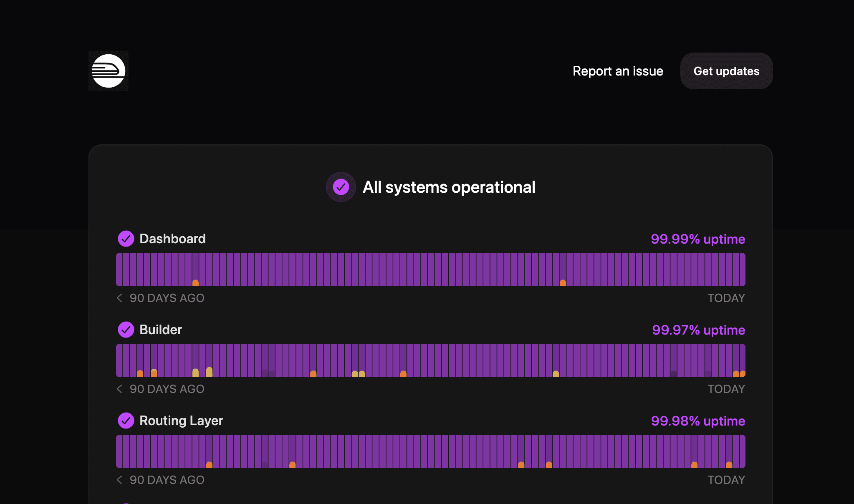Click the All systems operational checkmark icon
The width and height of the screenshot is (854, 504).
tap(341, 187)
